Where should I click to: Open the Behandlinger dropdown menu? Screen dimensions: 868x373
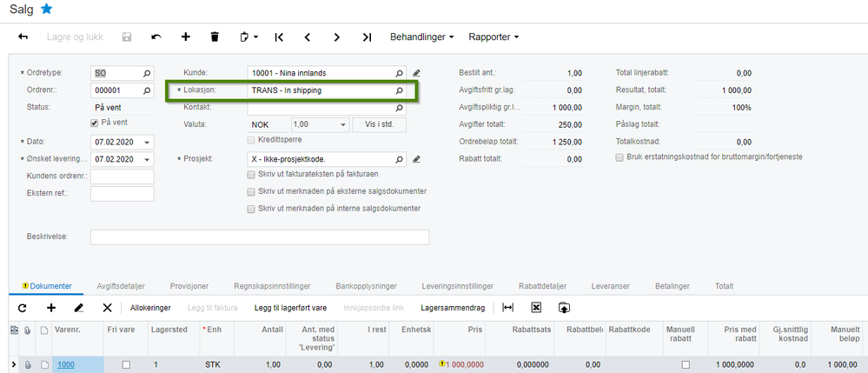(x=422, y=37)
